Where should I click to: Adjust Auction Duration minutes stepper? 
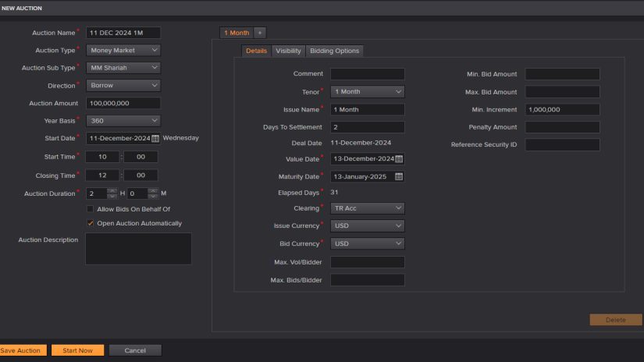pos(153,193)
